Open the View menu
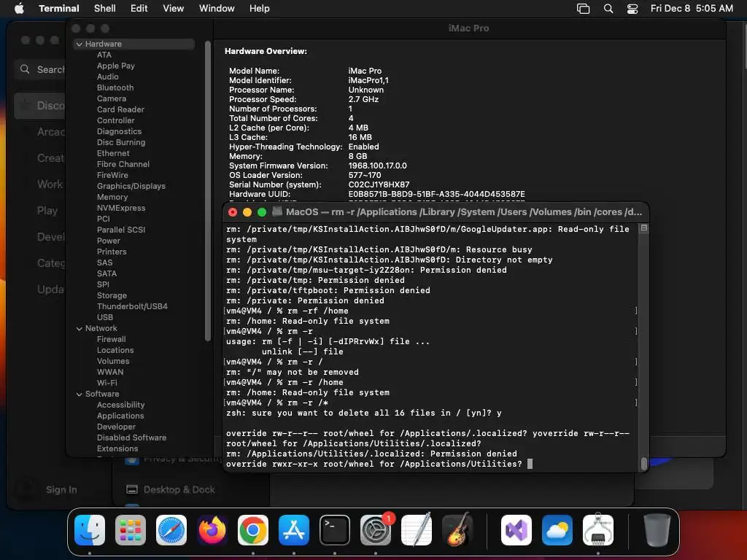This screenshot has height=560, width=747. pos(173,8)
